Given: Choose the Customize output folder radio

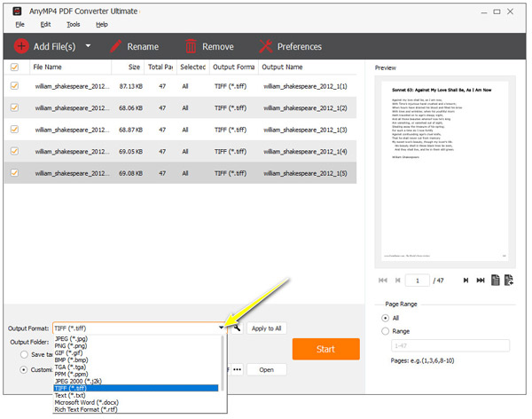Looking at the screenshot, I should [23, 369].
